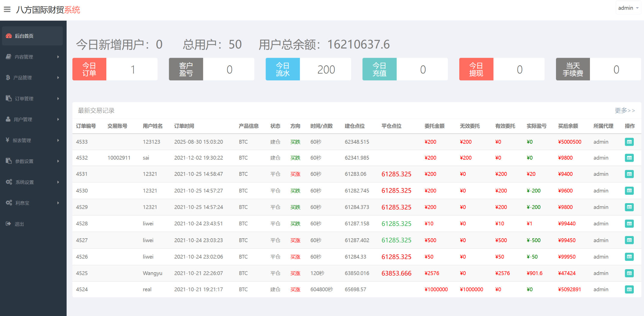Click details icon for order 4528
The width and height of the screenshot is (644, 316).
pyautogui.click(x=629, y=224)
